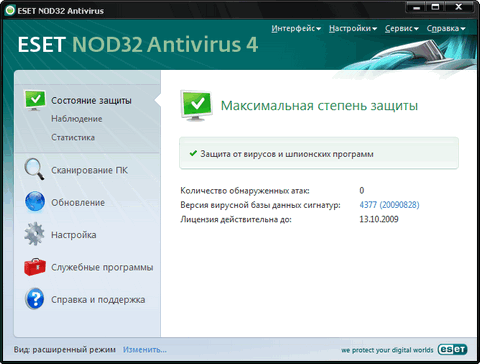Click the blue question mark help icon

click(x=35, y=299)
